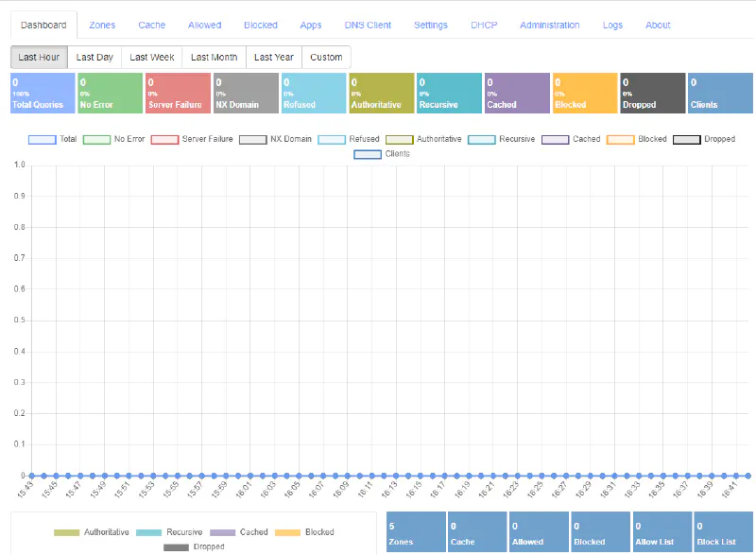Open the Allow List summary tile
The height and width of the screenshot is (555, 756).
coord(662,532)
